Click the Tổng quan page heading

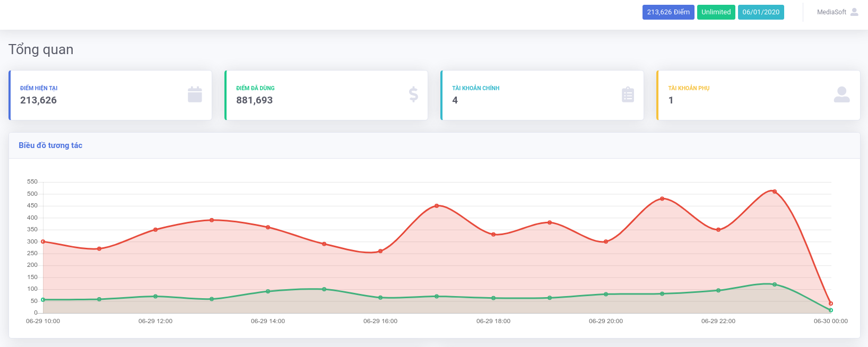tap(41, 49)
